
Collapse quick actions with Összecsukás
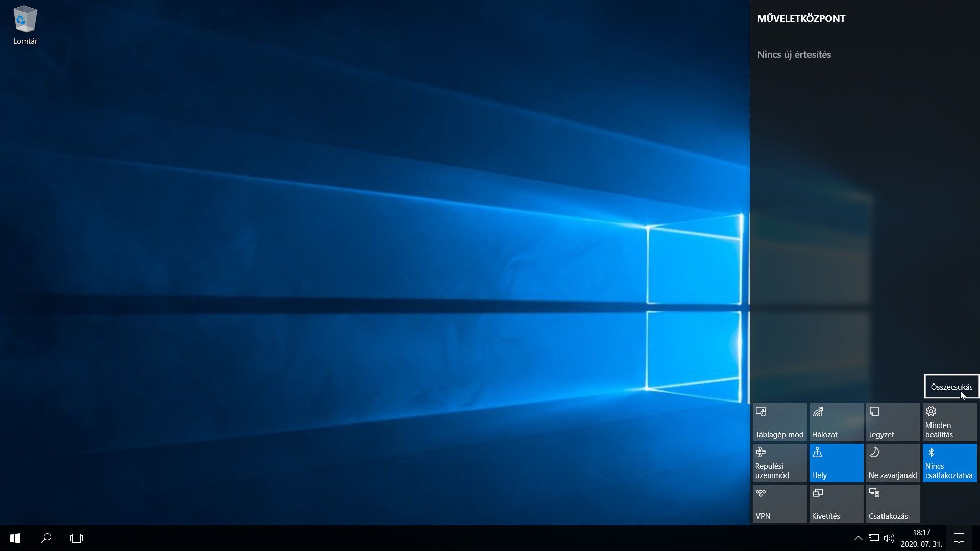coord(951,387)
